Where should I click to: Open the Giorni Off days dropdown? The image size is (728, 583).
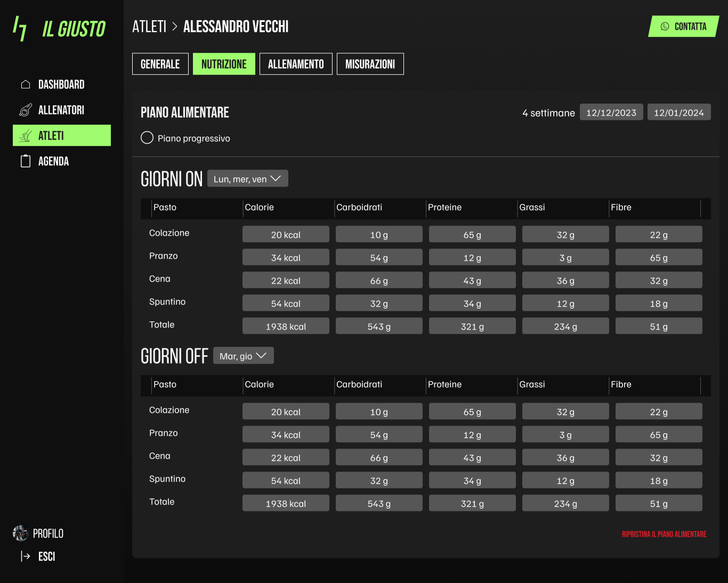pos(244,356)
